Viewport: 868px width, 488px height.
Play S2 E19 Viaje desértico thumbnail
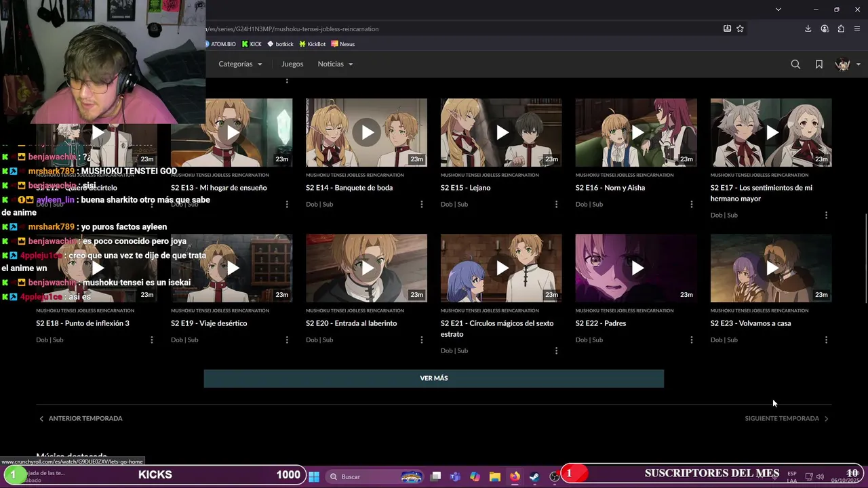[232, 268]
